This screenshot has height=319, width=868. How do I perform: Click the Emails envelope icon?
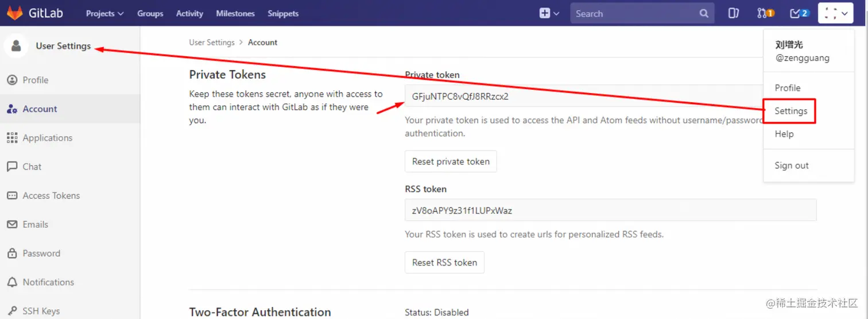click(12, 224)
